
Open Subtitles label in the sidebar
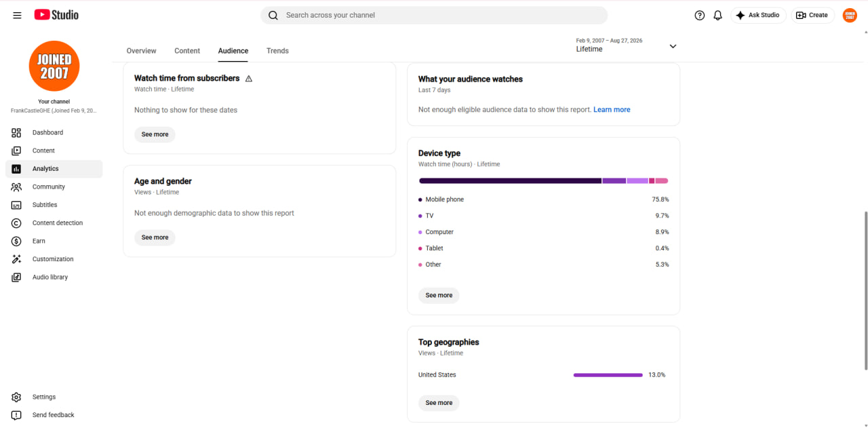pos(45,205)
